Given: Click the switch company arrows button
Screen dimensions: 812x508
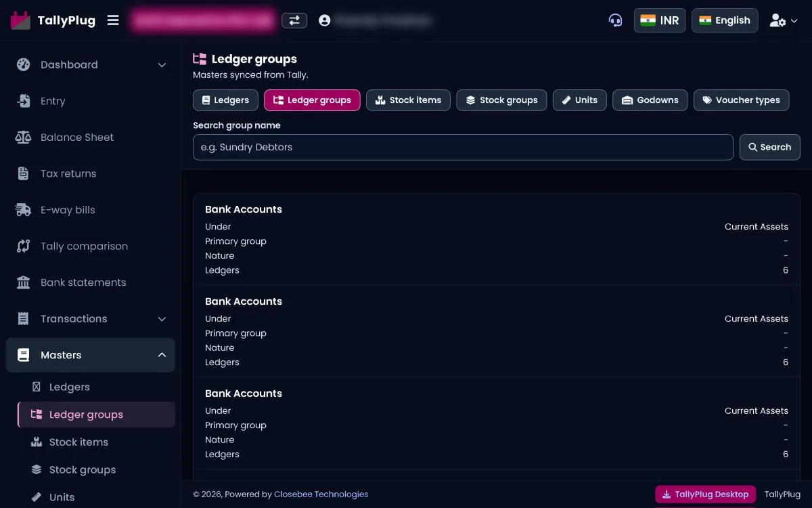Looking at the screenshot, I should 294,20.
